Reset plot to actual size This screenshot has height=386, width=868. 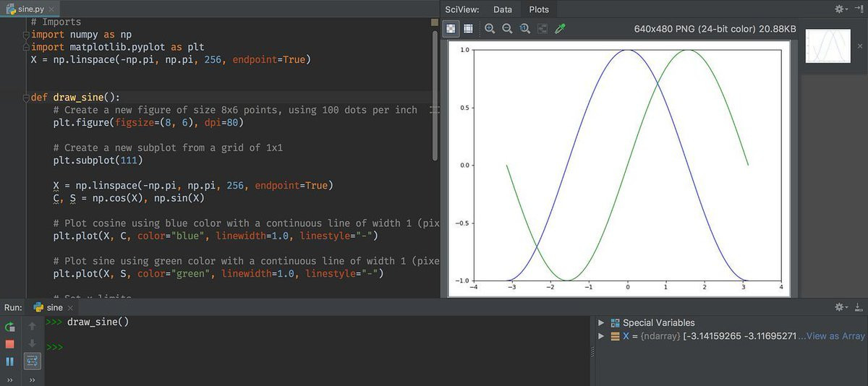pyautogui.click(x=524, y=29)
